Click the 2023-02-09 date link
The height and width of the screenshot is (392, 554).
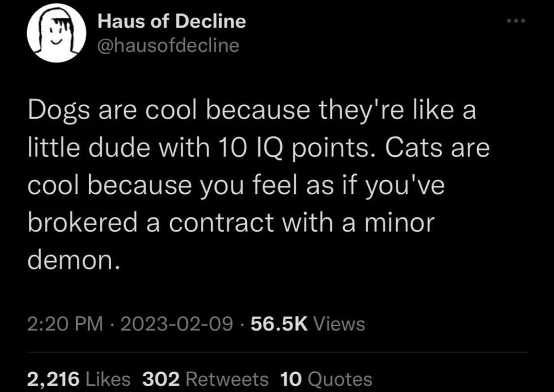tap(176, 324)
